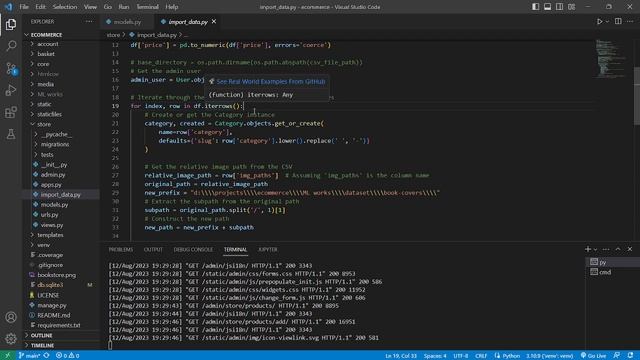Expand the templates folder
The image size is (640, 360).
[x=61, y=235]
